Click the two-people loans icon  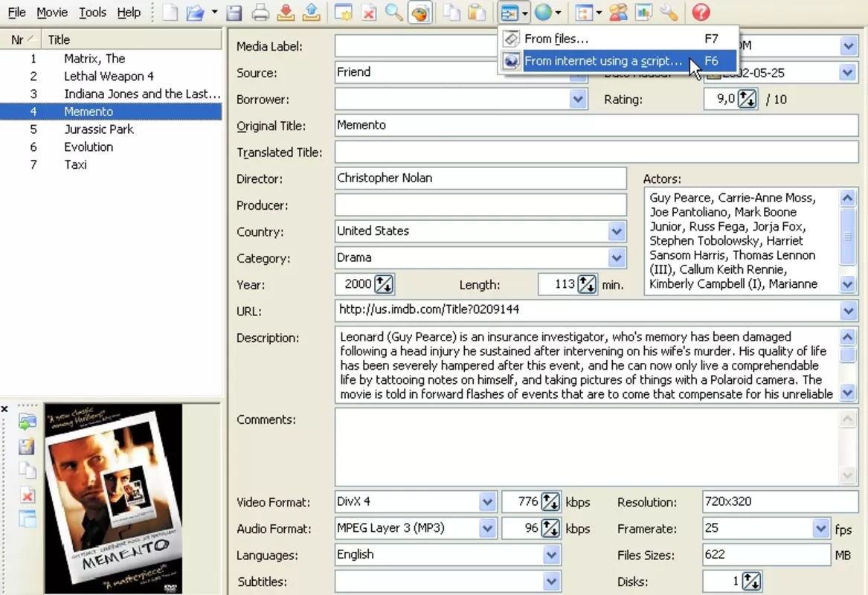coord(618,12)
